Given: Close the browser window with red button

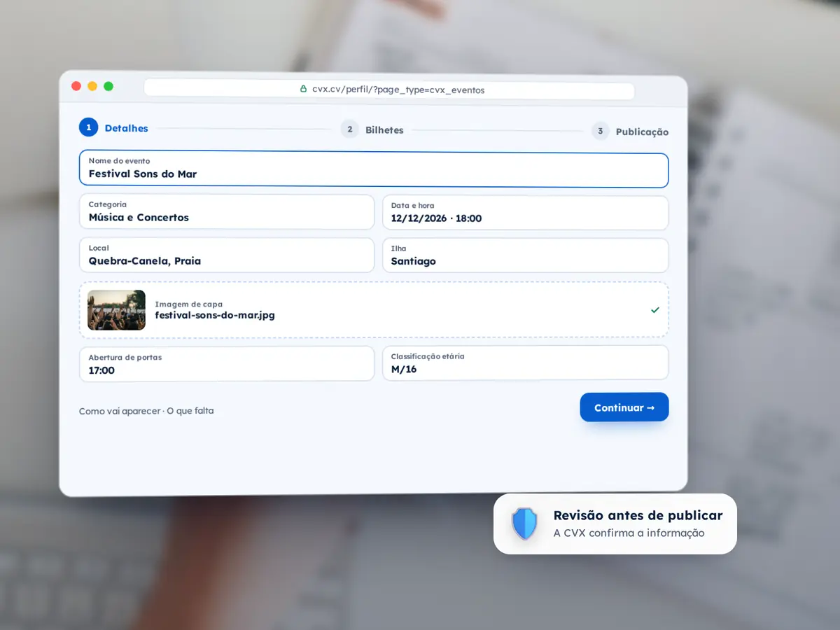Looking at the screenshot, I should [x=76, y=86].
